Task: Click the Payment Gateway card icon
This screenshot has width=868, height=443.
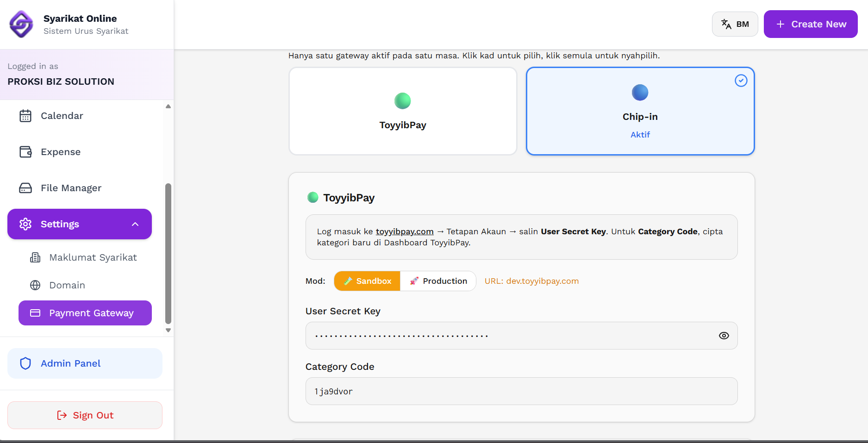Action: (x=35, y=313)
